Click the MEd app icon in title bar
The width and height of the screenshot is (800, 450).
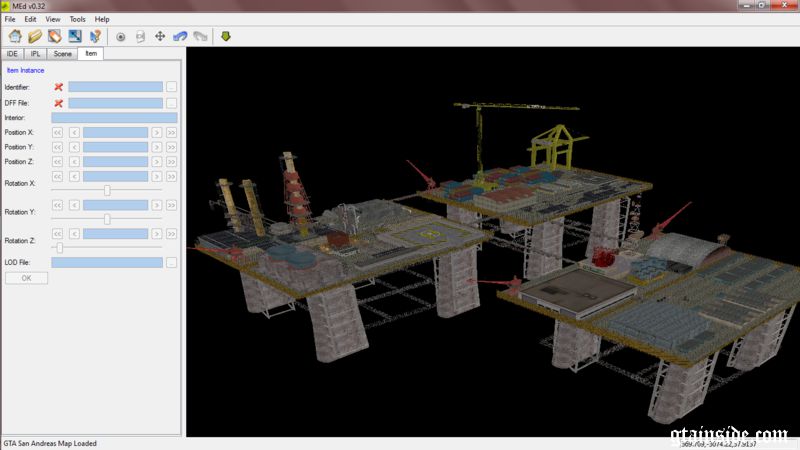(6, 6)
